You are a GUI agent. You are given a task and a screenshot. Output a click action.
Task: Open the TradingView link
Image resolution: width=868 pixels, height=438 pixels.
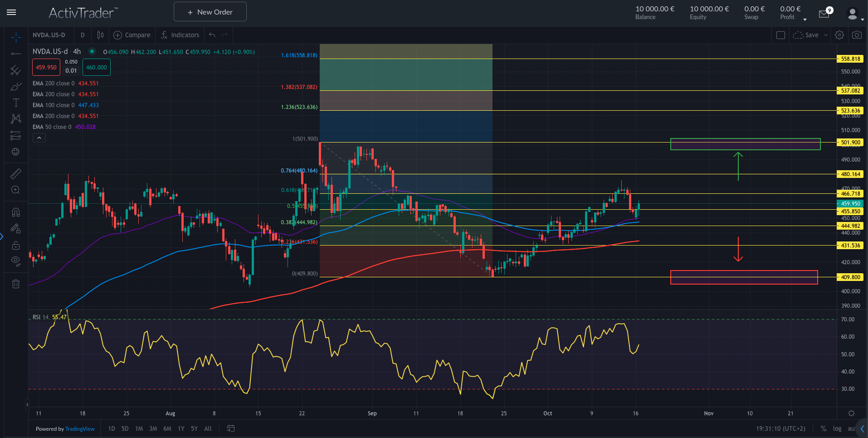(80, 429)
